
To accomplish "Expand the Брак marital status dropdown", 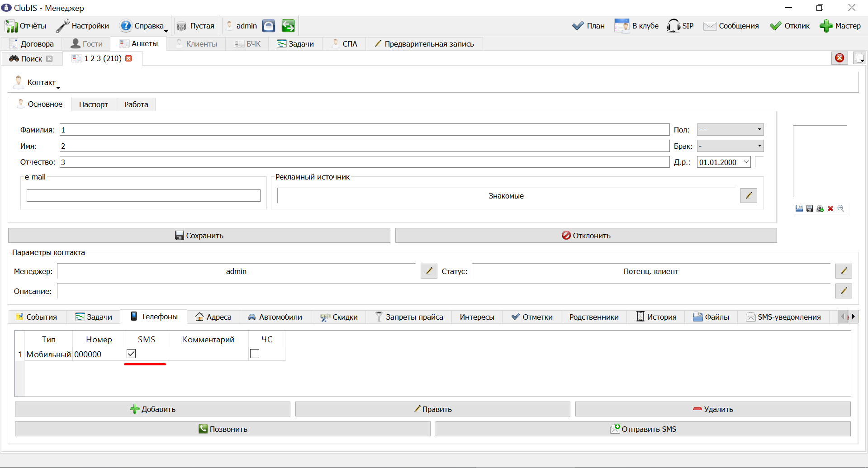I will (730, 146).
